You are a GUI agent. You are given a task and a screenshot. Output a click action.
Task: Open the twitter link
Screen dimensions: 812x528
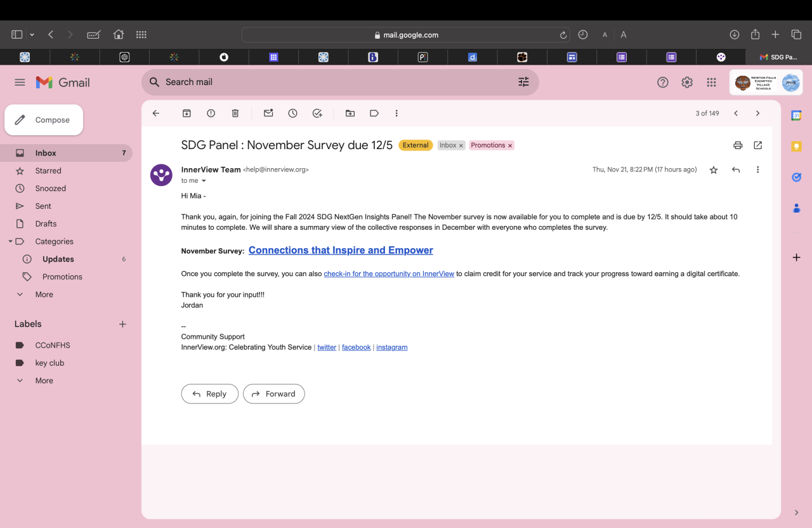pyautogui.click(x=327, y=347)
